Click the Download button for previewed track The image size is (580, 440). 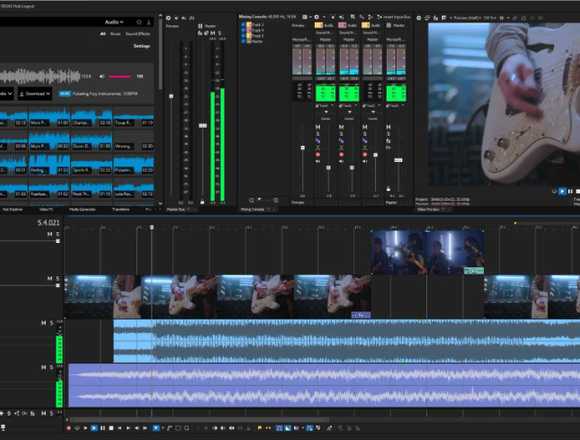35,94
